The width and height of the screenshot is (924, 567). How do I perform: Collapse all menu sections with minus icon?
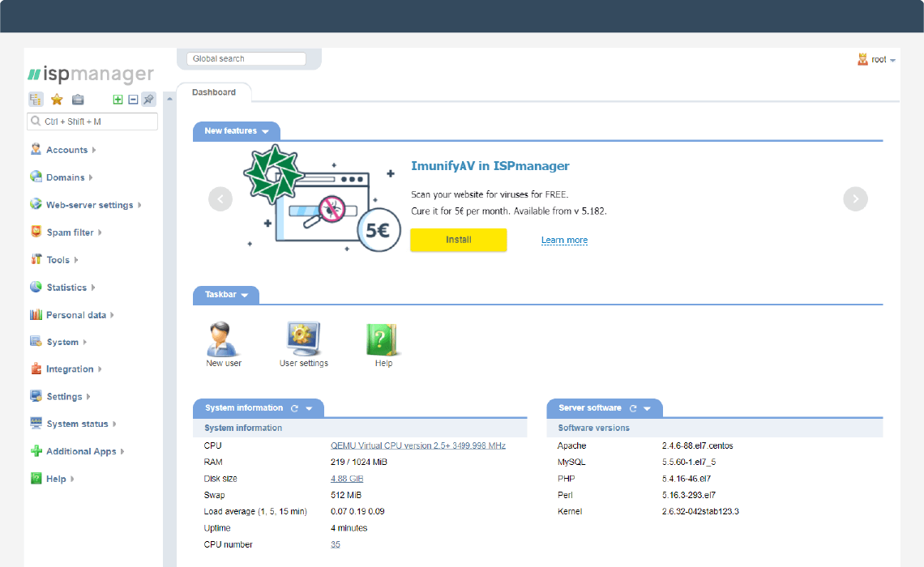click(x=134, y=100)
